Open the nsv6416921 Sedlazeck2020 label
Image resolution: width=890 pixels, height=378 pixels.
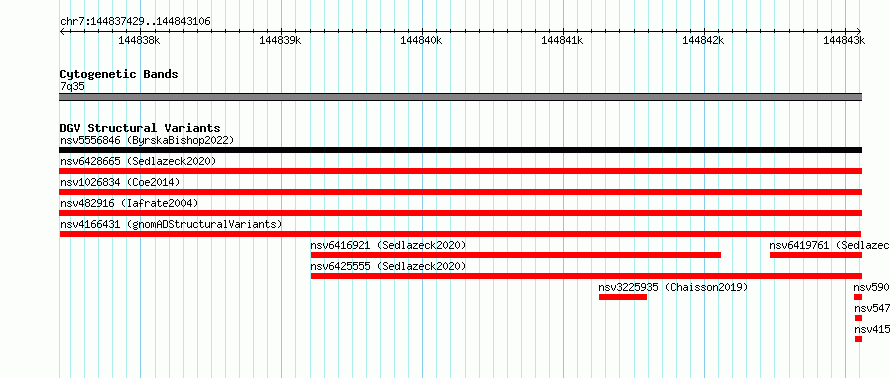388,245
